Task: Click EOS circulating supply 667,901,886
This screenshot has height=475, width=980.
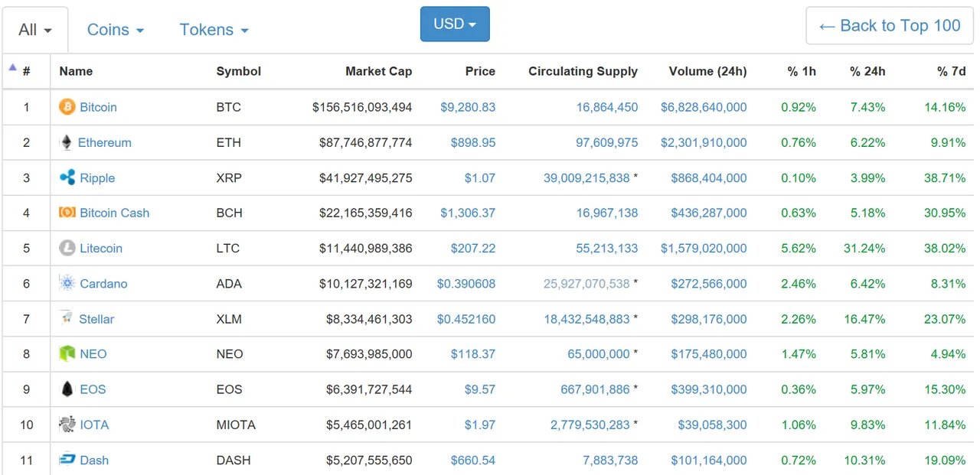Action: click(595, 389)
